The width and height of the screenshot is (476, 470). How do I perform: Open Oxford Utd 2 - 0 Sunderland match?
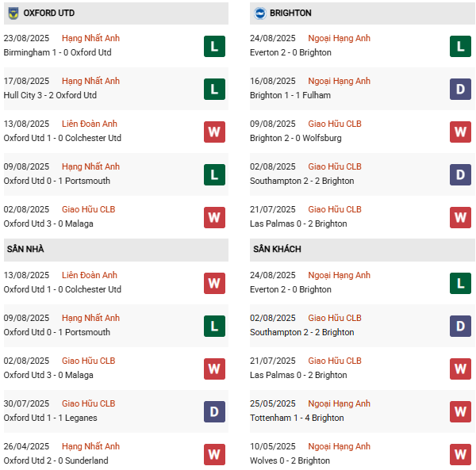56,460
